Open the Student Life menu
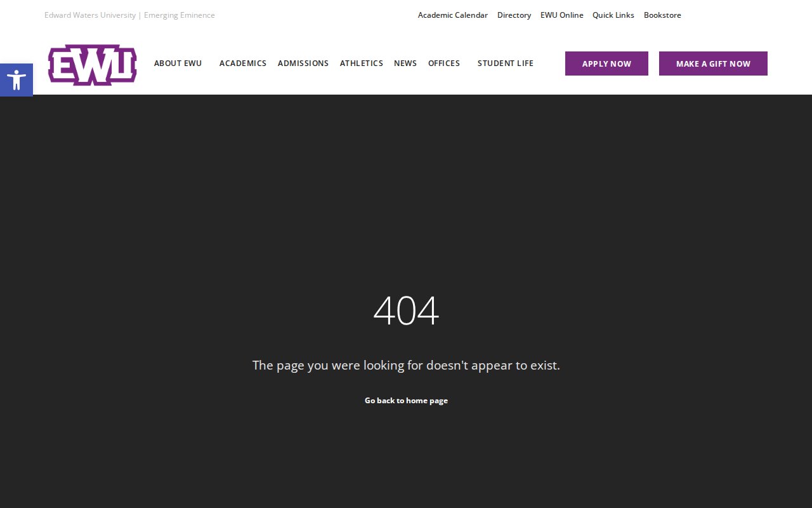The height and width of the screenshot is (508, 812). click(505, 63)
